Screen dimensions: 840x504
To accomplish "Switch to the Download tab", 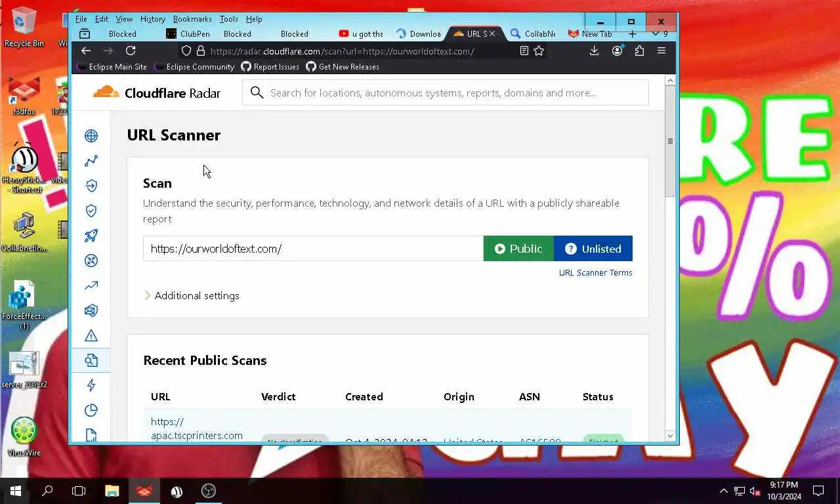I will click(419, 33).
